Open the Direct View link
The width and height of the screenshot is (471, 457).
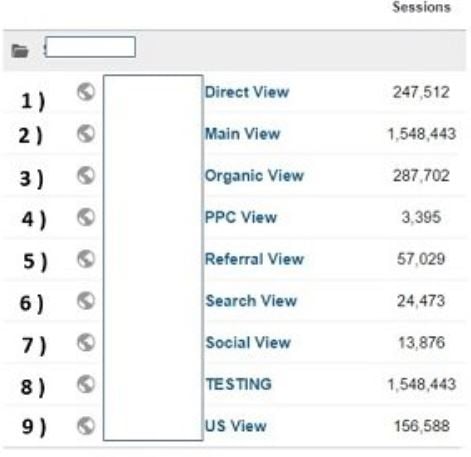coord(247,92)
